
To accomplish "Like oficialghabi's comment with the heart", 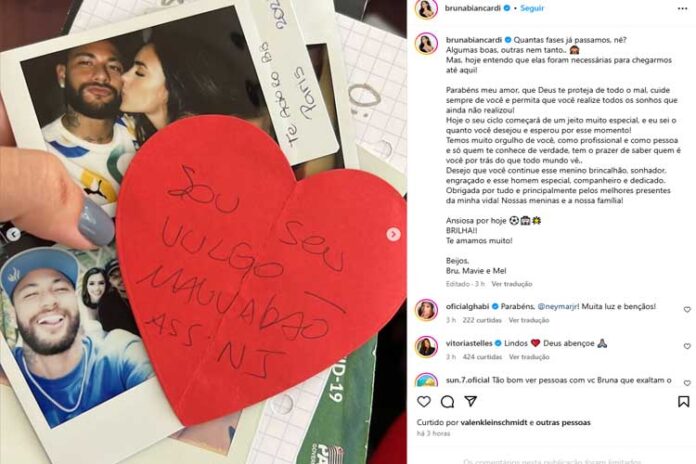I will pyautogui.click(x=687, y=309).
